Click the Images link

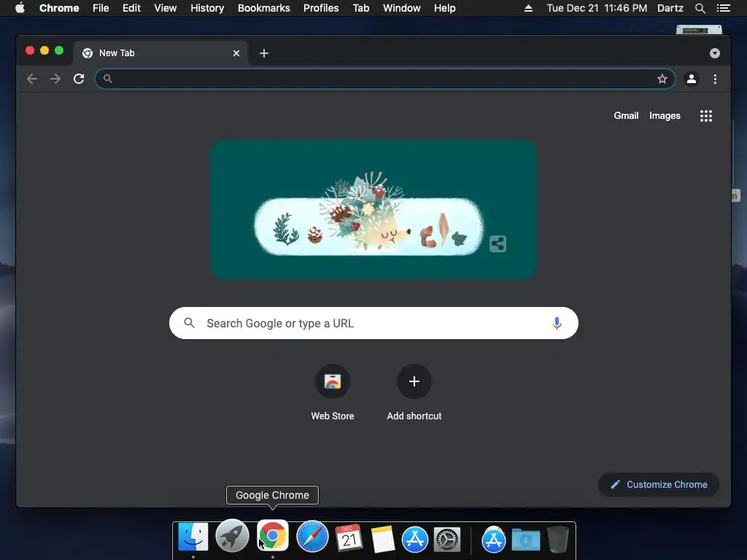(x=665, y=116)
